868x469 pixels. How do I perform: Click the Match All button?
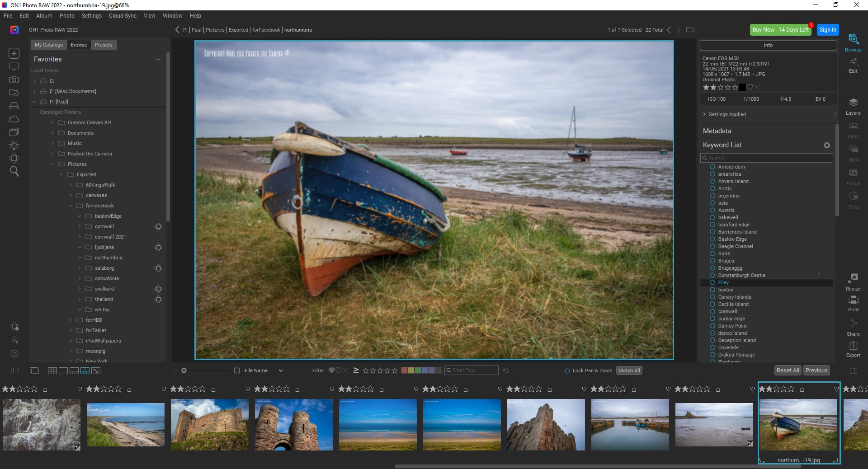pos(629,371)
